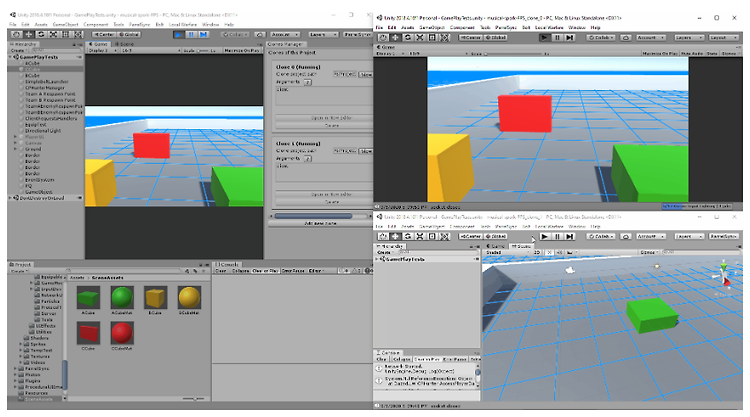The image size is (750, 417).
Task: Select the Move tool in main Unity window
Action: [x=29, y=34]
